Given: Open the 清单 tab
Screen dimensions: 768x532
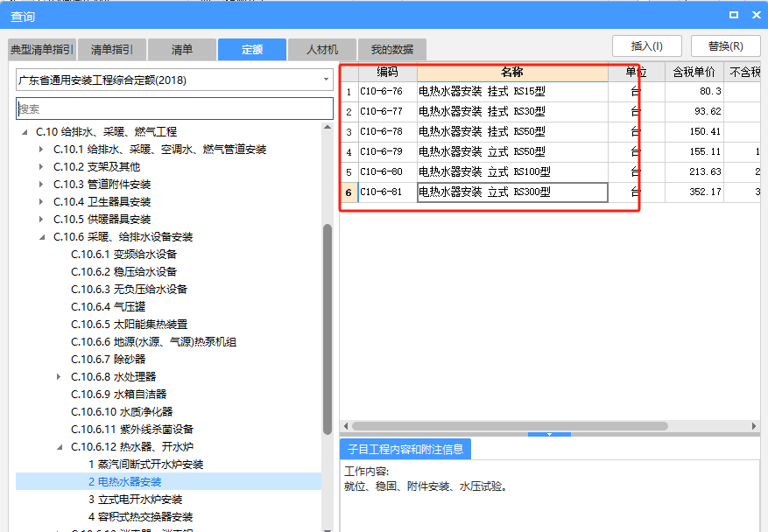Looking at the screenshot, I should coord(182,49).
